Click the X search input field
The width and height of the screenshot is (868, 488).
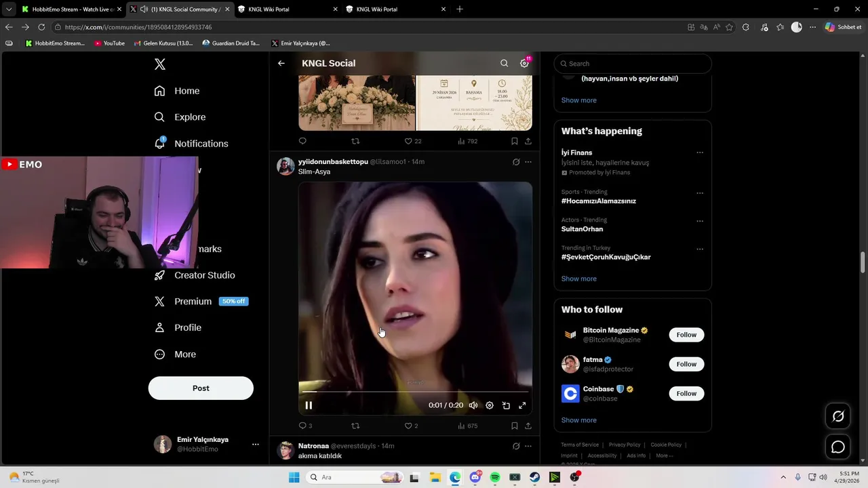[x=633, y=64]
